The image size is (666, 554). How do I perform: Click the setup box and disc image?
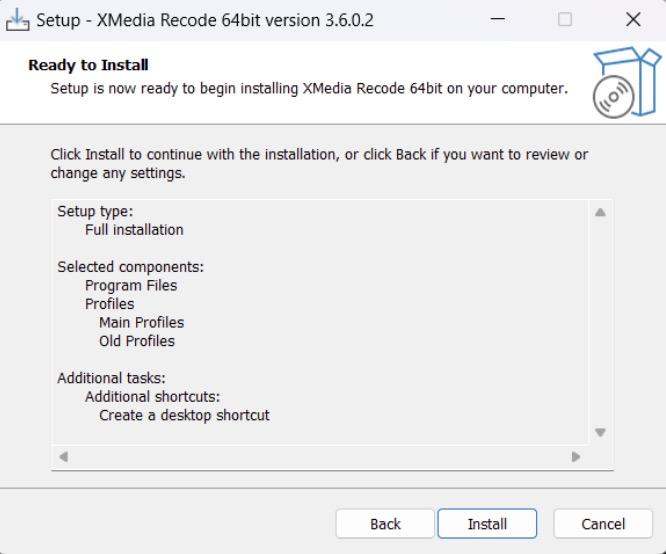coord(626,82)
